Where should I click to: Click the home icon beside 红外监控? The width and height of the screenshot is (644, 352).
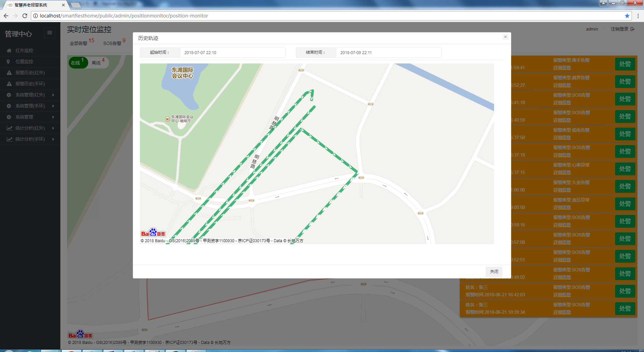9,50
